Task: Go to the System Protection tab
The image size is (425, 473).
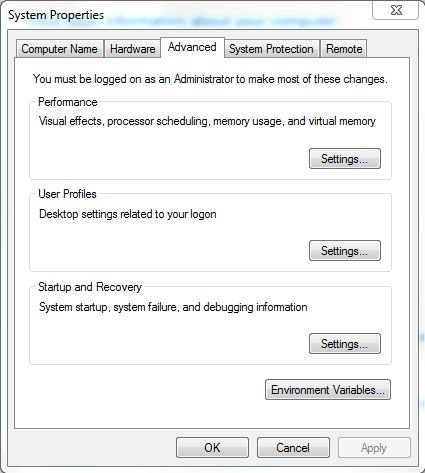Action: pyautogui.click(x=271, y=49)
